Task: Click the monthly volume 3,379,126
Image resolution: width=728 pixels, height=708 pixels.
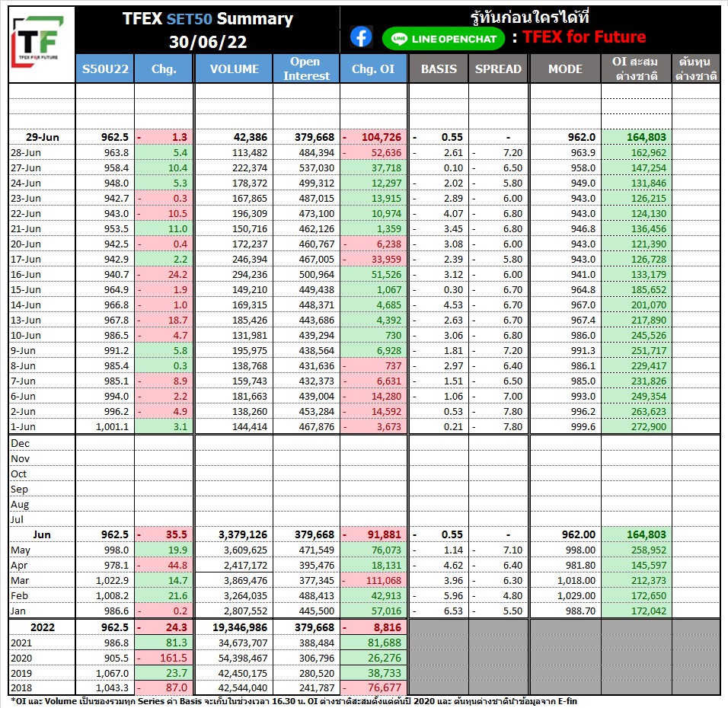Action: 243,535
